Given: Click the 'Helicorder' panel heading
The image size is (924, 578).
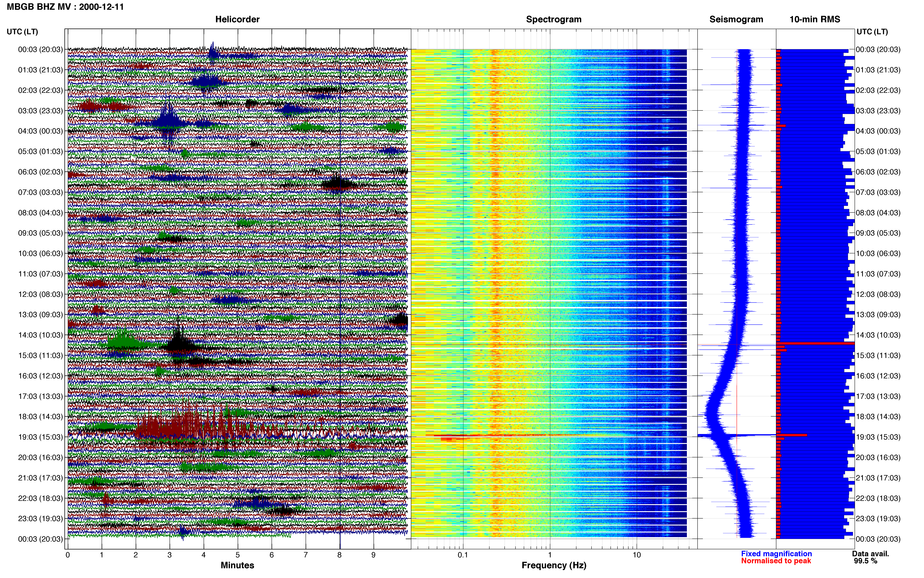Looking at the screenshot, I should point(237,19).
